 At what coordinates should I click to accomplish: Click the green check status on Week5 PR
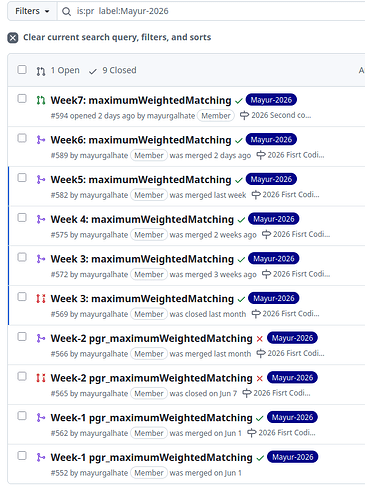coord(238,180)
